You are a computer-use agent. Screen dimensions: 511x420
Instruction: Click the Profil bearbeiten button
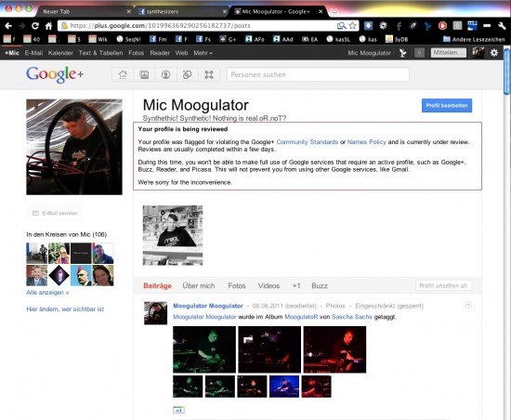(x=447, y=106)
